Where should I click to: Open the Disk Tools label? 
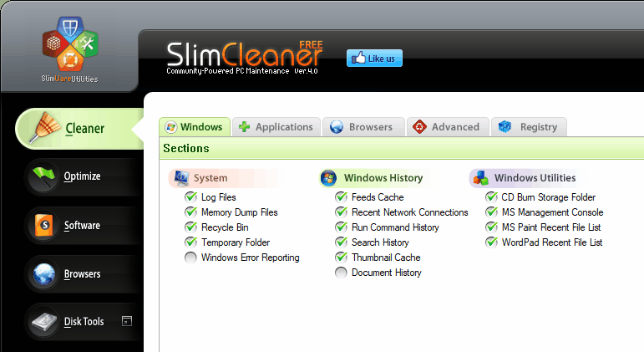tap(84, 322)
